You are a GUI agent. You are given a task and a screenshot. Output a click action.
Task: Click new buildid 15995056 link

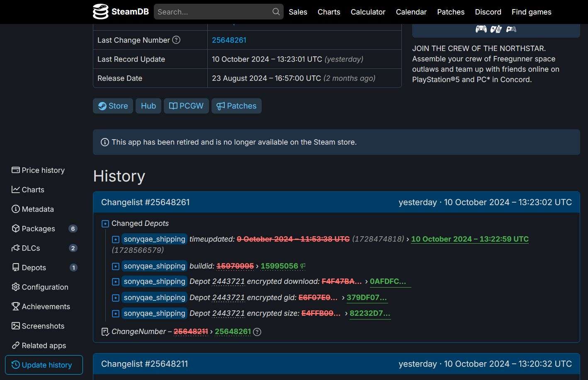tap(279, 266)
